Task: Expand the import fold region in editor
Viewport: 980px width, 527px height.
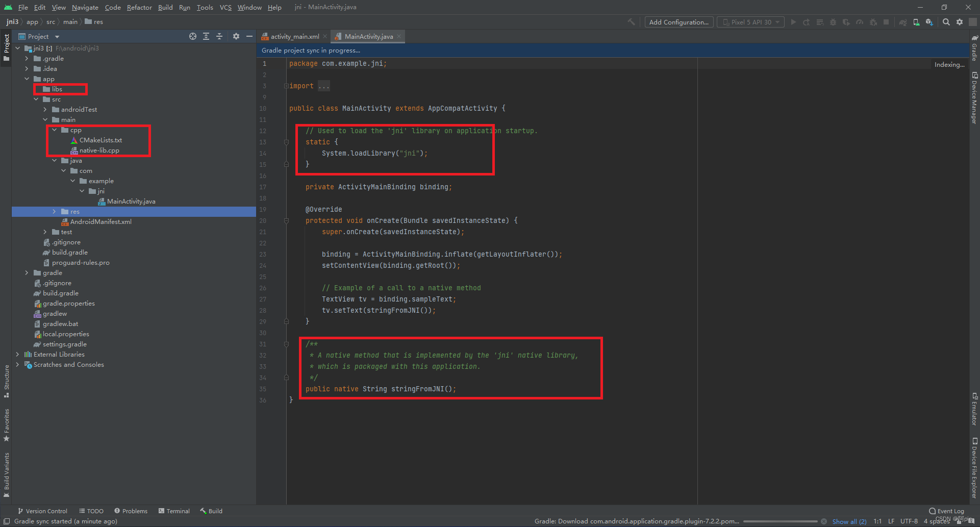Action: point(286,86)
